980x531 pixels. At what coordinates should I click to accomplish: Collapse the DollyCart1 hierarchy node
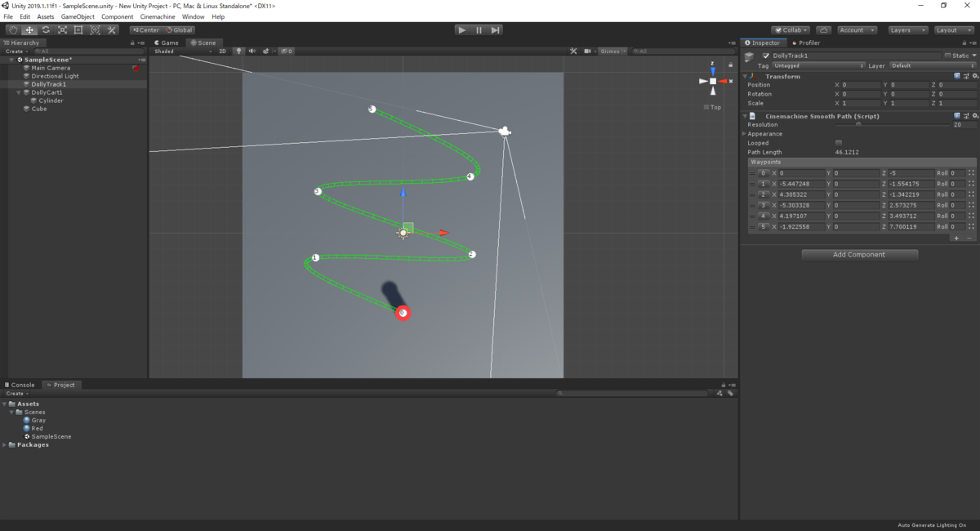click(20, 92)
